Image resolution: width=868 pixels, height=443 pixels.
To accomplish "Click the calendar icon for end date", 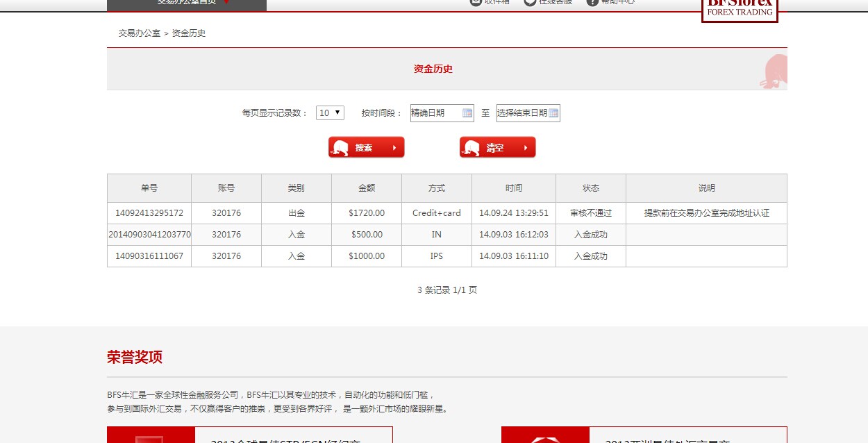I will (x=553, y=113).
